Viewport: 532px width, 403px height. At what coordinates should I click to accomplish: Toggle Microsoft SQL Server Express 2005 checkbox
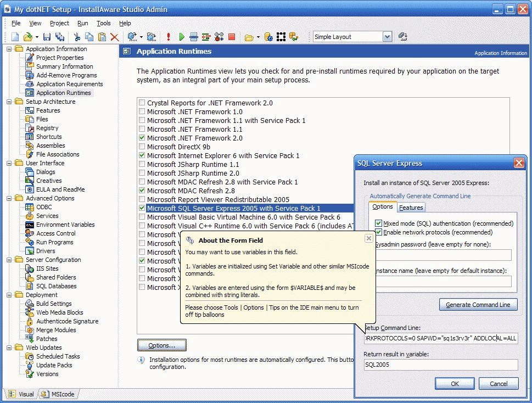pyautogui.click(x=142, y=208)
